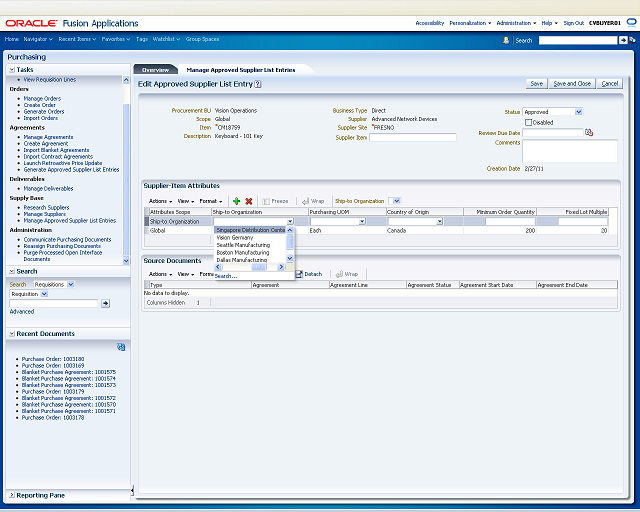Open the Recent Items menu
640x512 pixels.
[77, 39]
